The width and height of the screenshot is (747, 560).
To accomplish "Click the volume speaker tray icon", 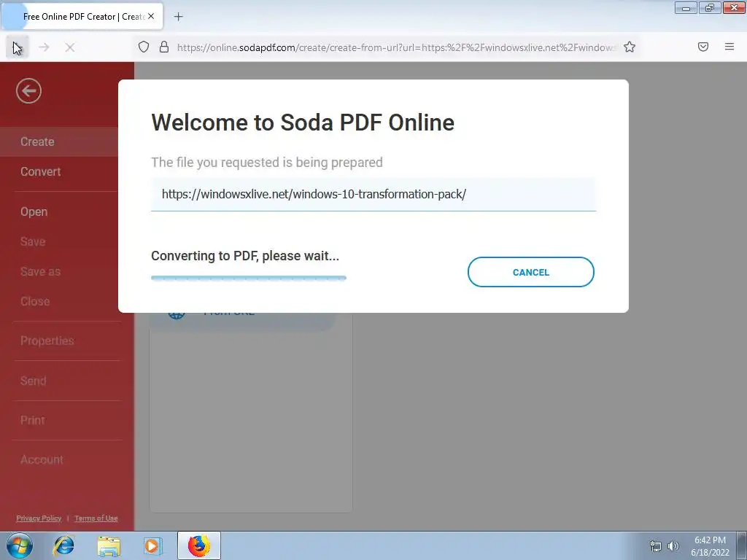I will [x=673, y=546].
